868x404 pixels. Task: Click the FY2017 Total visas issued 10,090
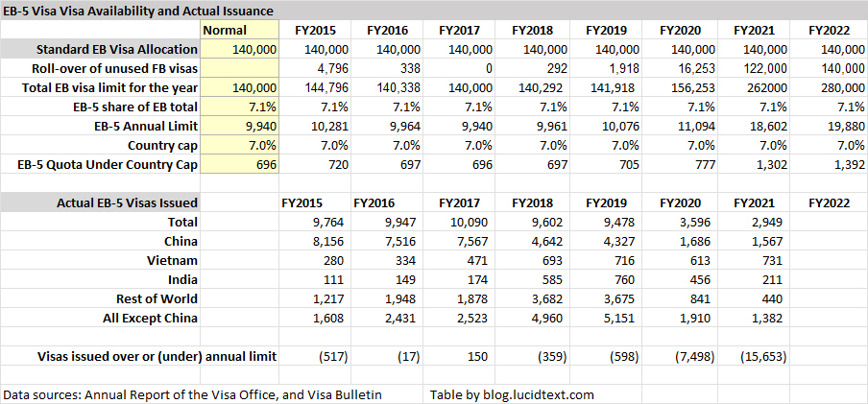[x=459, y=222]
